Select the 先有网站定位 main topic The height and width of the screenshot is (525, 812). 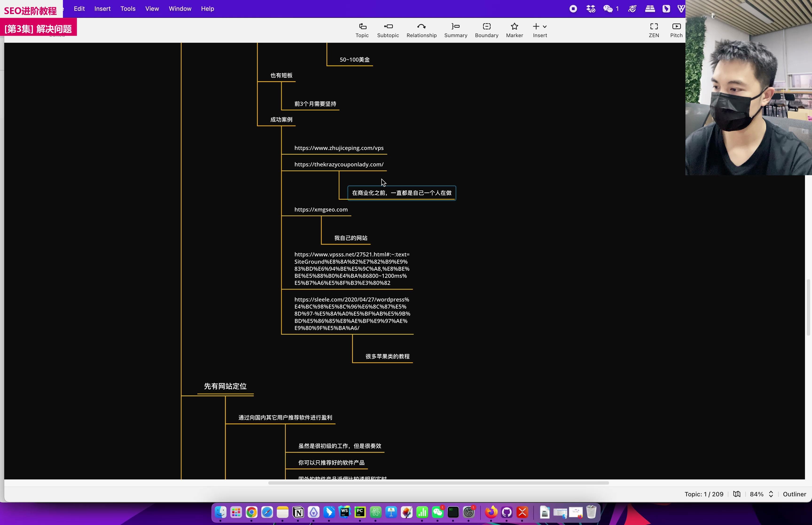point(225,386)
